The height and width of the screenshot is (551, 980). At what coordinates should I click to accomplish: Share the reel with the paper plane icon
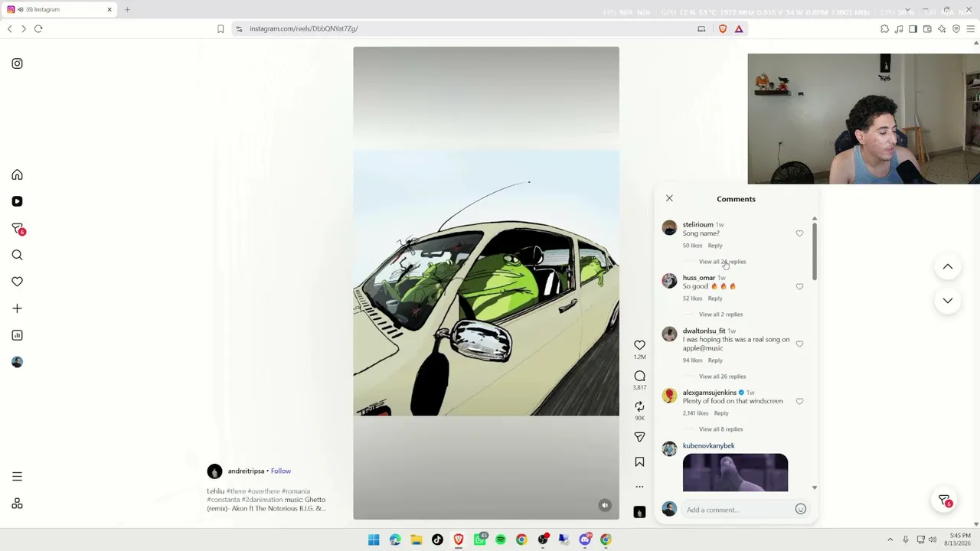point(639,437)
